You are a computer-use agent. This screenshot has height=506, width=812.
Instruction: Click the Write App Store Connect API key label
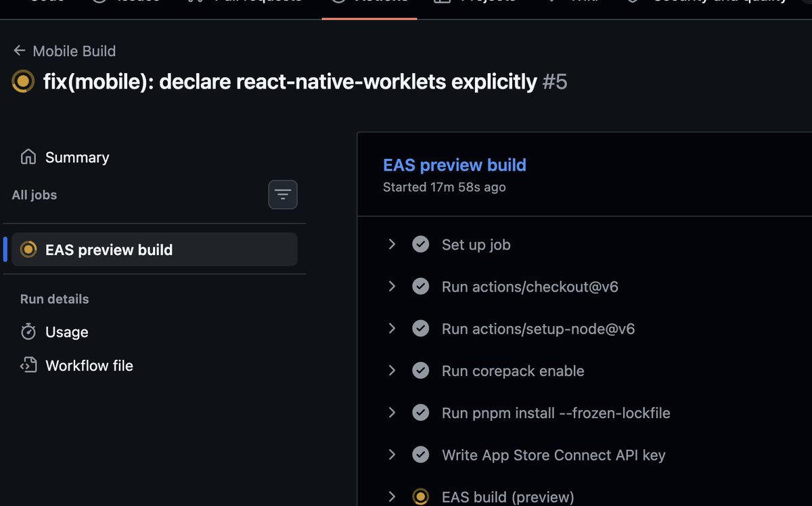[554, 455]
